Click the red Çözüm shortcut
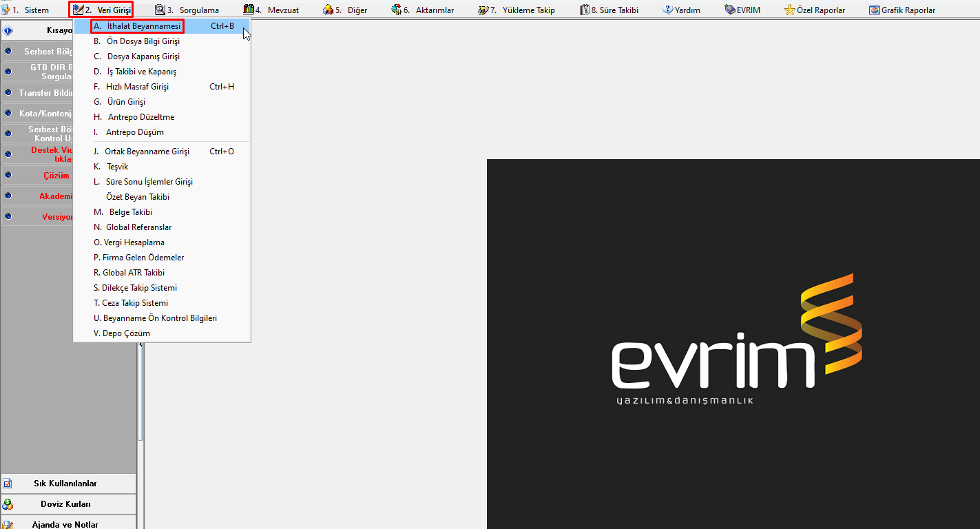Image resolution: width=980 pixels, height=529 pixels. click(x=38, y=176)
